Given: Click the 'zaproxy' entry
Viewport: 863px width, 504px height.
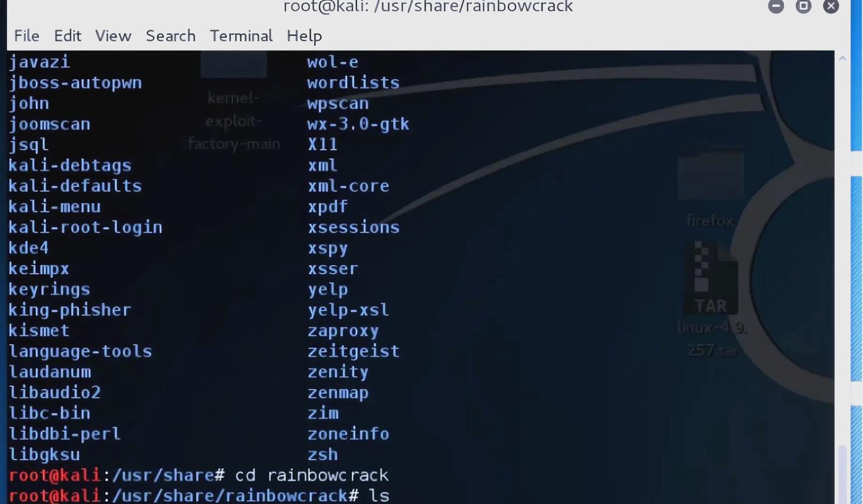Looking at the screenshot, I should click(x=343, y=331).
